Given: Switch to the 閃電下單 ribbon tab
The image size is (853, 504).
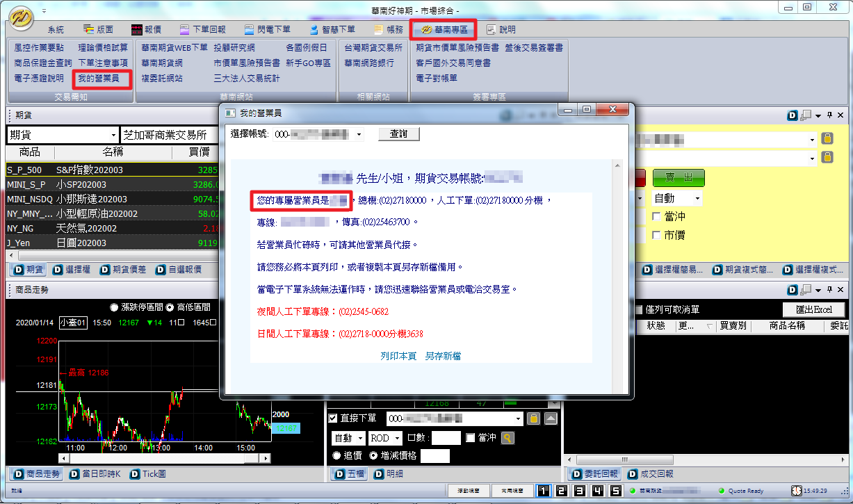Looking at the screenshot, I should click(268, 30).
